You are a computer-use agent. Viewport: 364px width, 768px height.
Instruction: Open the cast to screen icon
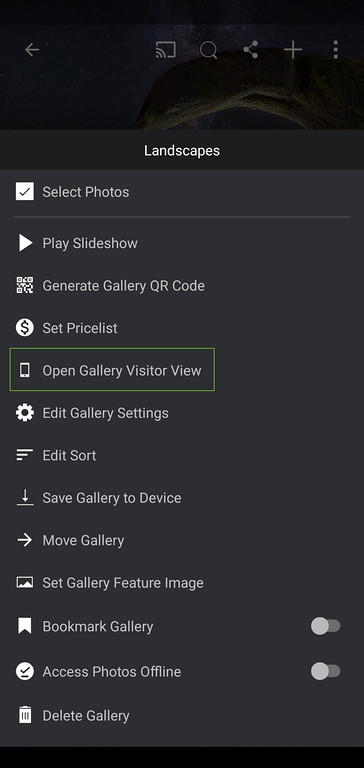pyautogui.click(x=166, y=49)
